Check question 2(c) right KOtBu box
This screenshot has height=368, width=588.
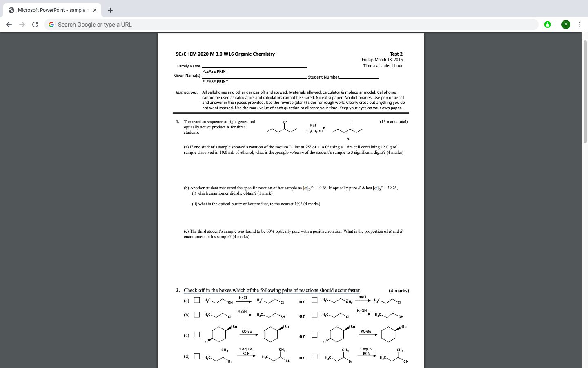coord(314,335)
